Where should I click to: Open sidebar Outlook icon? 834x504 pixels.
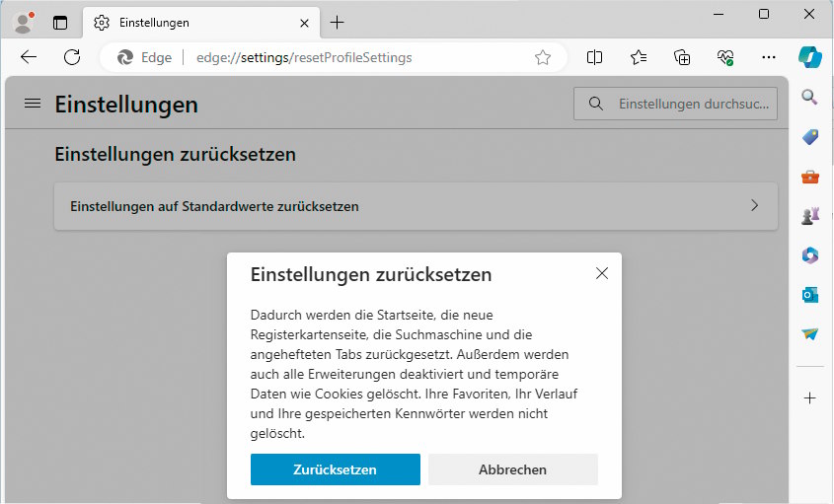[810, 295]
